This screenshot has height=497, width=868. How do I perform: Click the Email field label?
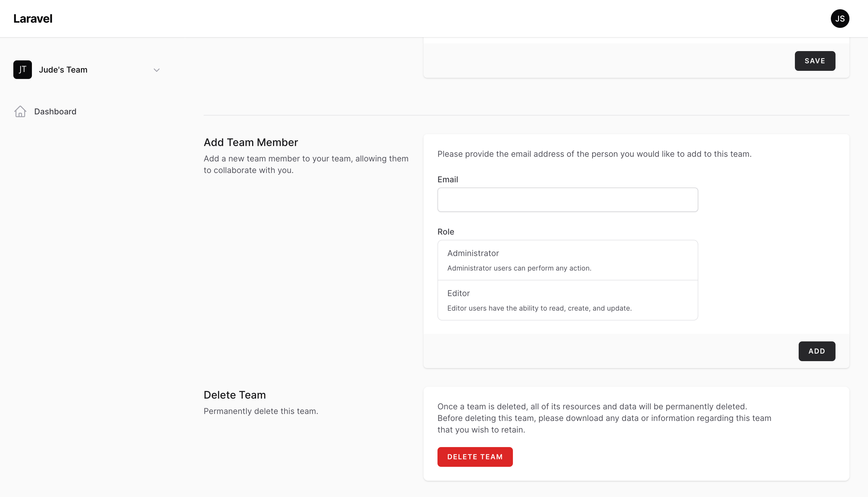447,179
